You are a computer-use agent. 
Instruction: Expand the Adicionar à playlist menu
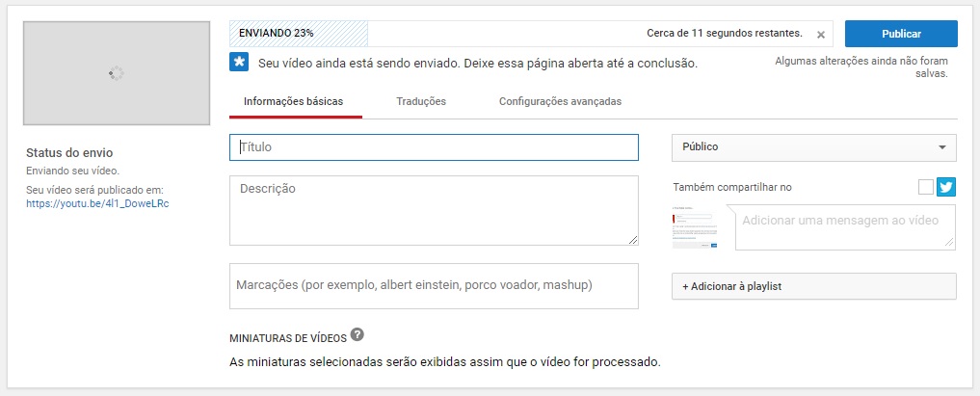coord(813,287)
